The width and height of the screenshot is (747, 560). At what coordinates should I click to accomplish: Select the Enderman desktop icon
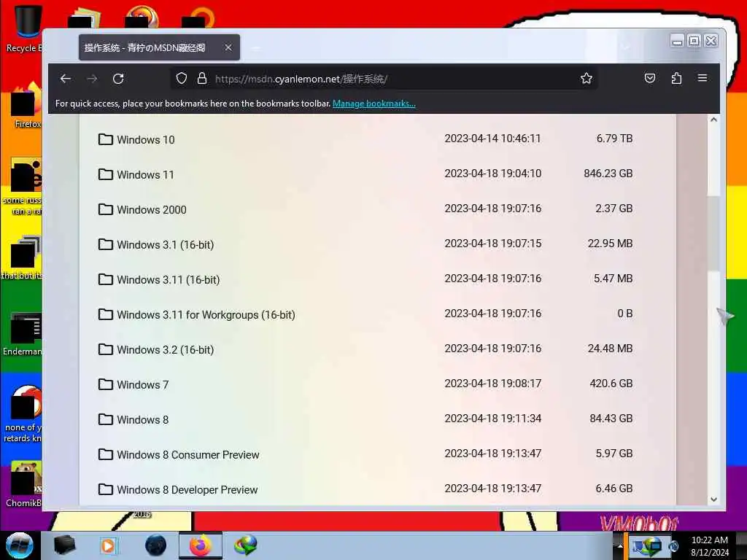(x=23, y=333)
